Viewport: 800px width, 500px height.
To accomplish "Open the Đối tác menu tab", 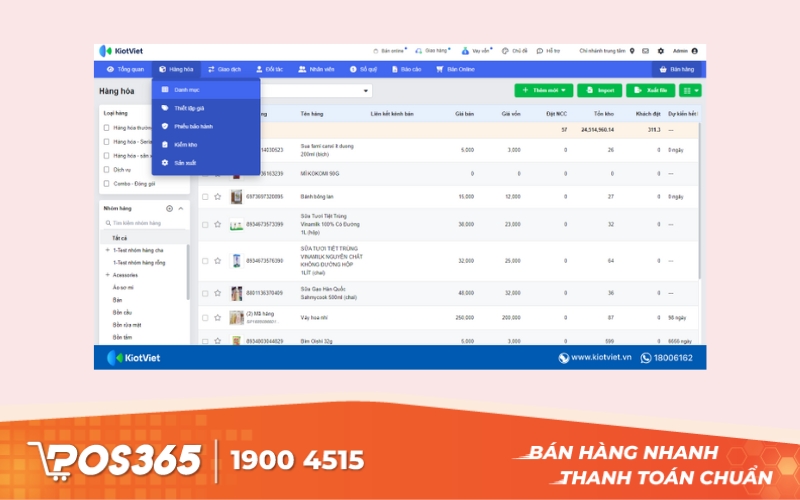I will (269, 69).
